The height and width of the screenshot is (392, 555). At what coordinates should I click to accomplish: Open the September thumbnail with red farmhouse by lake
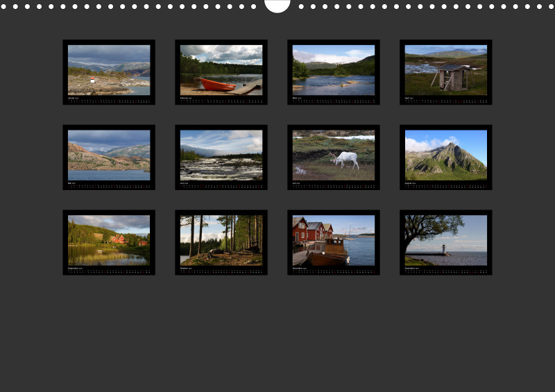point(109,243)
